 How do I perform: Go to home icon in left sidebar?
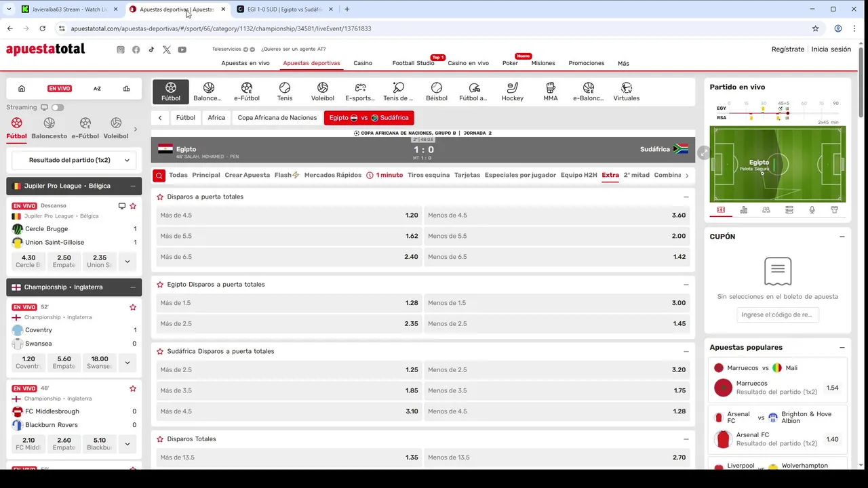click(x=22, y=89)
